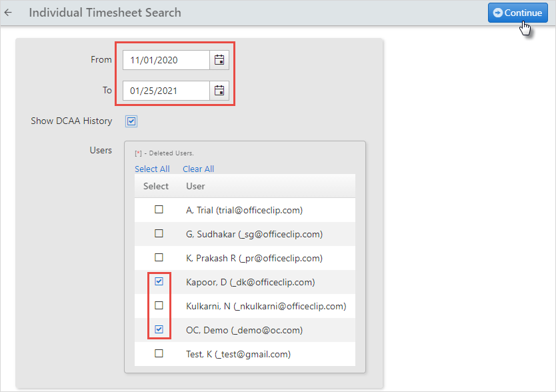Click text OC, Demo (_demo@oc.com)
The image size is (556, 392).
click(244, 330)
